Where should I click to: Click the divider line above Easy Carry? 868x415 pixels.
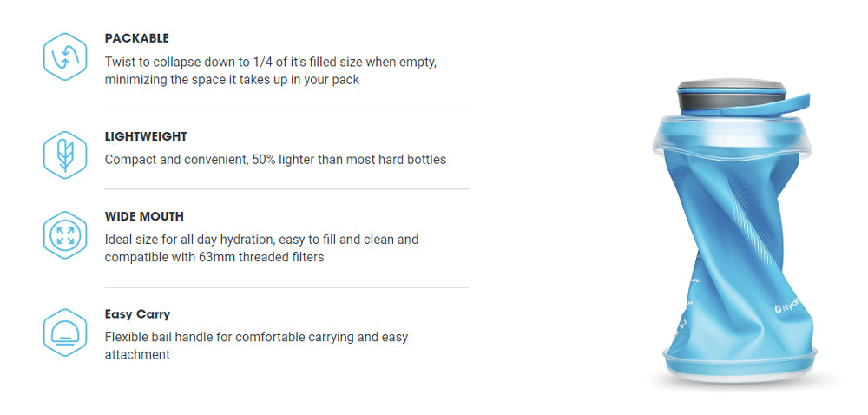(x=286, y=287)
